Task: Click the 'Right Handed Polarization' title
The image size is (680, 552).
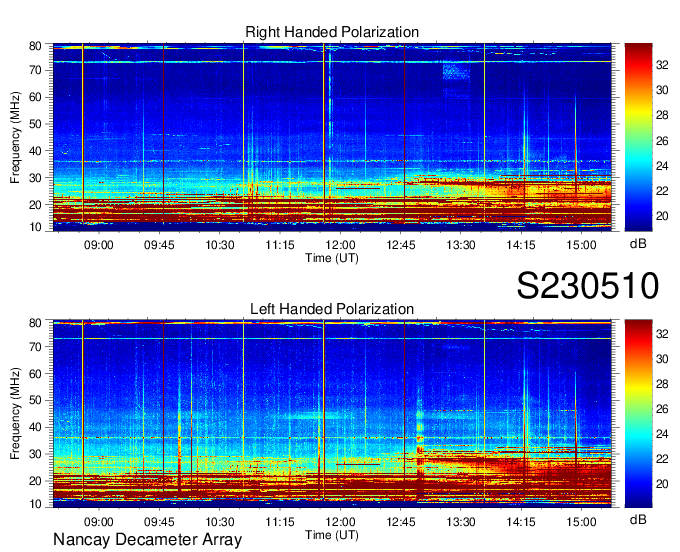Action: click(332, 32)
